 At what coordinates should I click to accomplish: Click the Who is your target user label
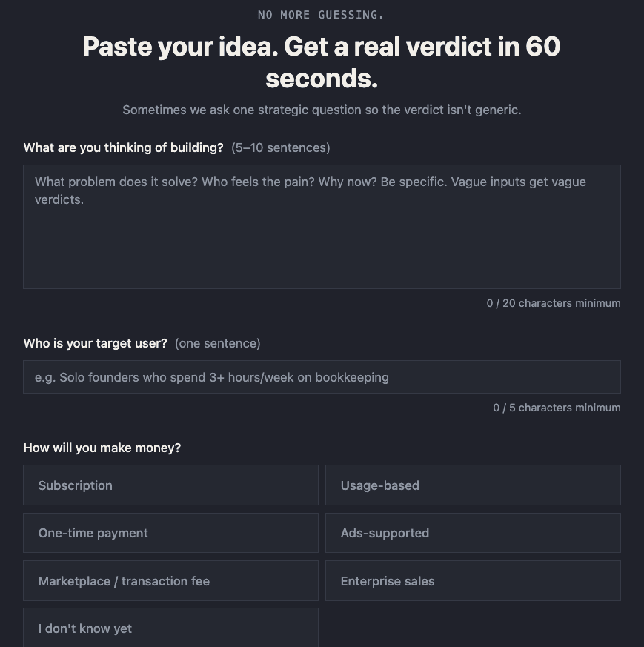pyautogui.click(x=95, y=343)
